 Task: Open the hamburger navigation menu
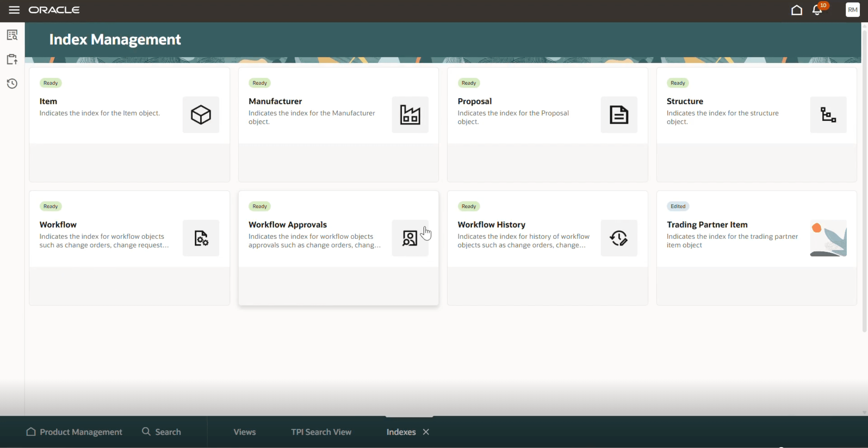tap(14, 10)
